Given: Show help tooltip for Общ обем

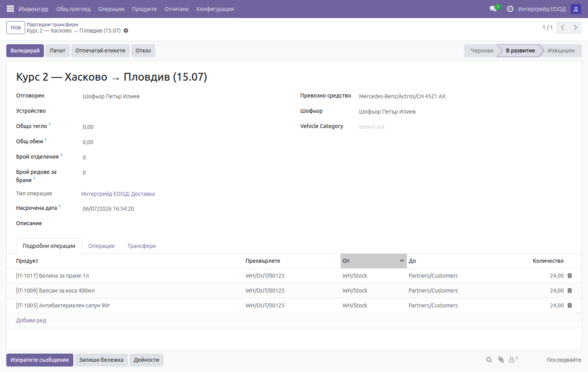Looking at the screenshot, I should (x=45, y=140).
